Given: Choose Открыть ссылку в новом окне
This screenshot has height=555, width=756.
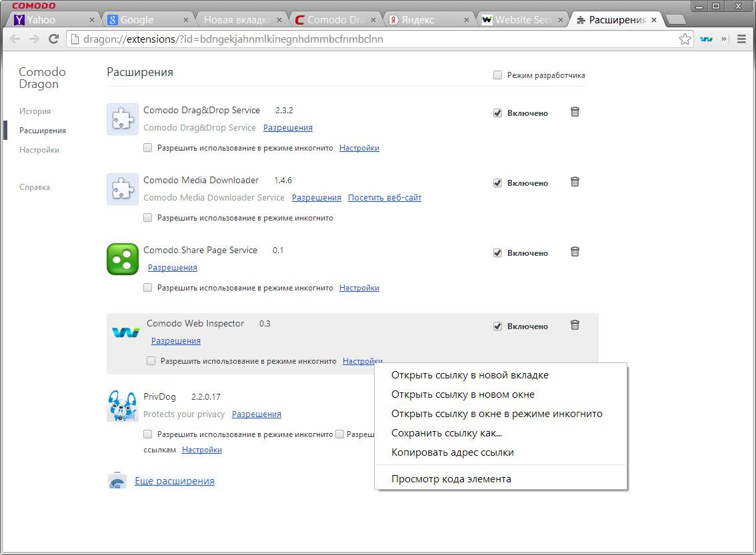Looking at the screenshot, I should (501, 394).
